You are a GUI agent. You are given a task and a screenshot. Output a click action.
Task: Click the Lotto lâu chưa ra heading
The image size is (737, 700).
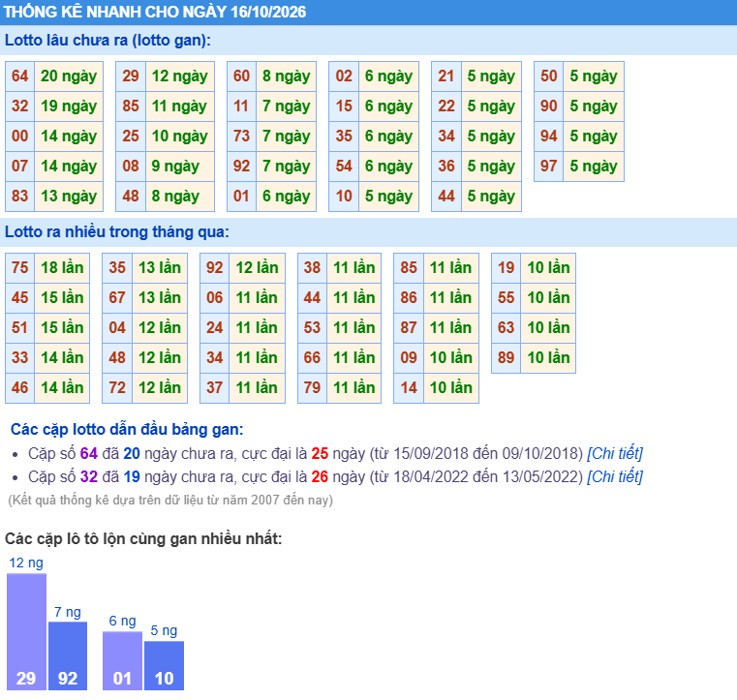(107, 41)
